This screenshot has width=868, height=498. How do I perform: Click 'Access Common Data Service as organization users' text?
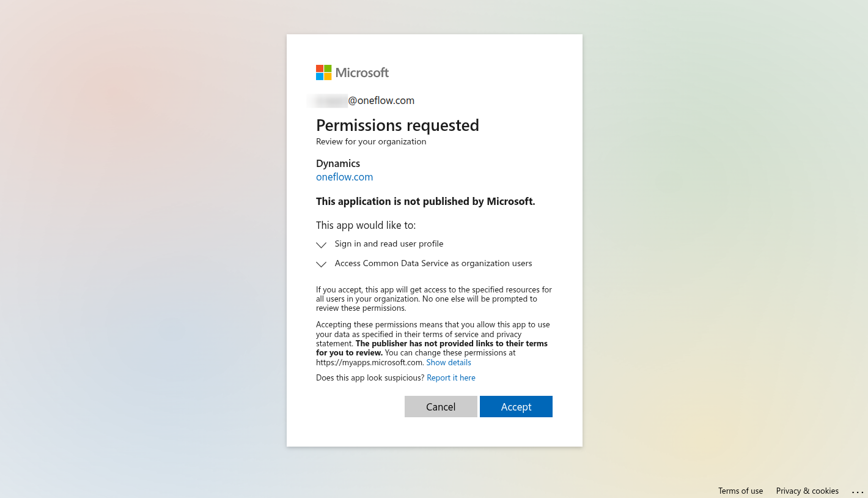[x=433, y=263]
